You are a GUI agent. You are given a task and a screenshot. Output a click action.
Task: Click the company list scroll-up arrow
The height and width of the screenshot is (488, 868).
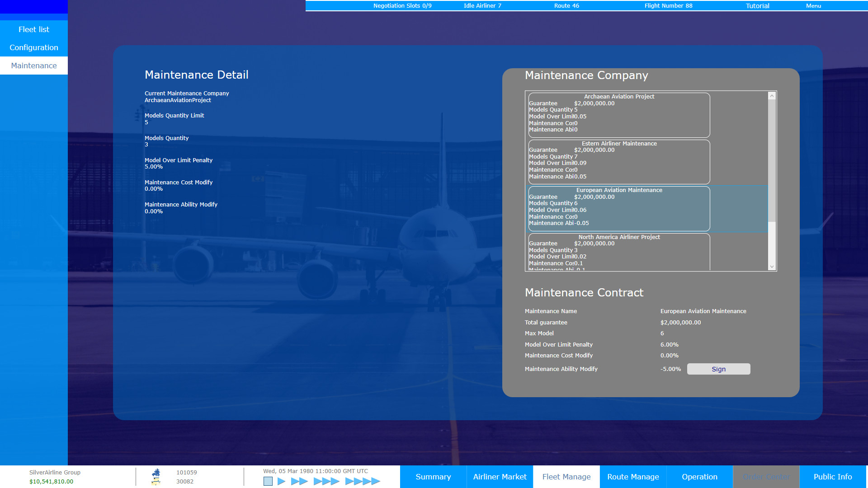click(772, 95)
